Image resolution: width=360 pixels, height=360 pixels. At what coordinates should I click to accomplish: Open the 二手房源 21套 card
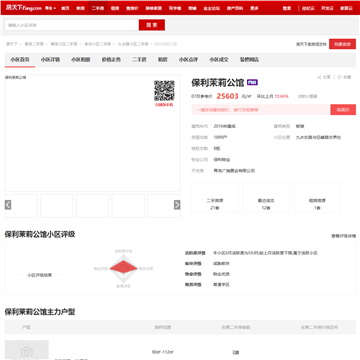[215, 197]
